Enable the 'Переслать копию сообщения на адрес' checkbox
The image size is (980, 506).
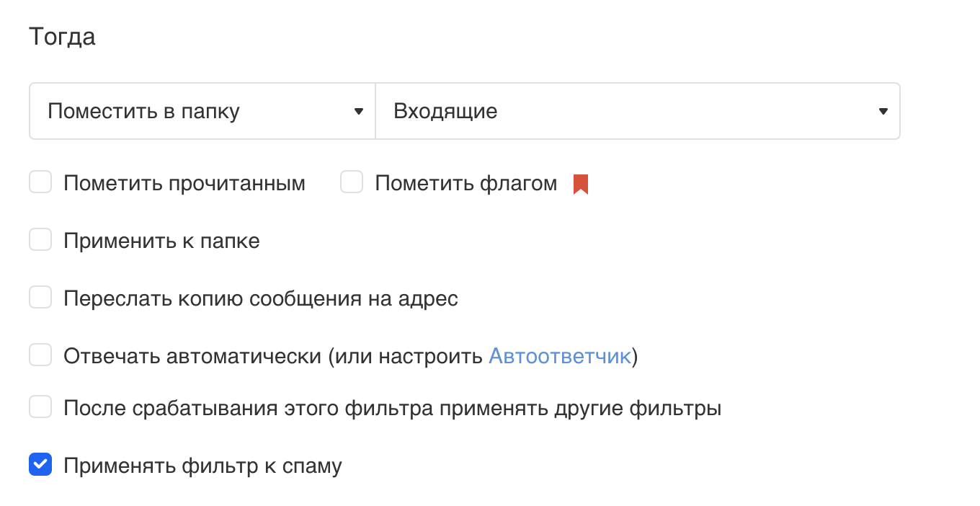(40, 297)
